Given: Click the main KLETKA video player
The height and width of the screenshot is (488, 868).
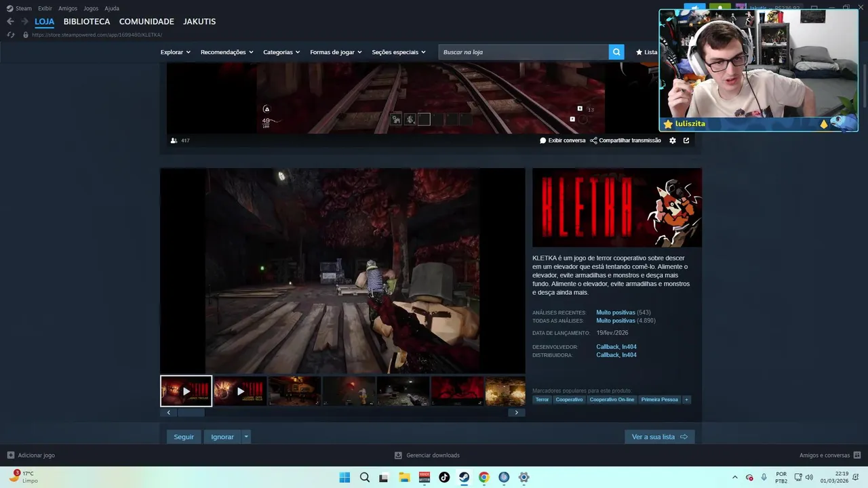Looking at the screenshot, I should click(x=342, y=270).
